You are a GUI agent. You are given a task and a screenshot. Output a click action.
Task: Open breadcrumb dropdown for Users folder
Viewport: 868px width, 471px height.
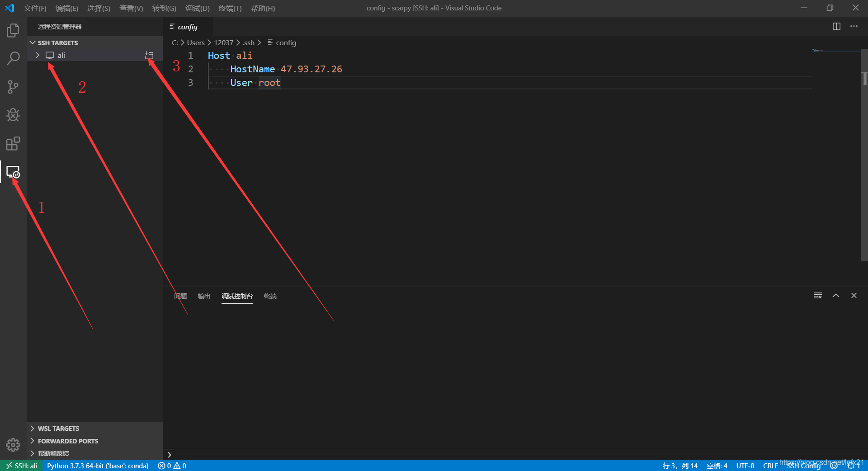(196, 42)
